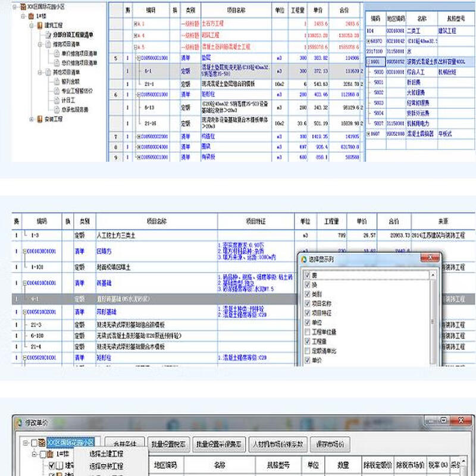Click the scrollbar in the 选择显示列 dialog

[431, 320]
